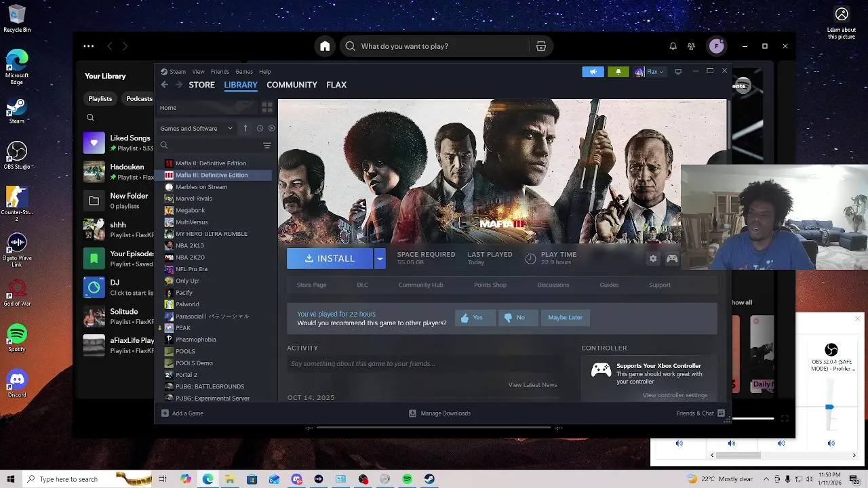
Task: Open the Liked Songs playlist in Spotify
Action: pos(119,143)
